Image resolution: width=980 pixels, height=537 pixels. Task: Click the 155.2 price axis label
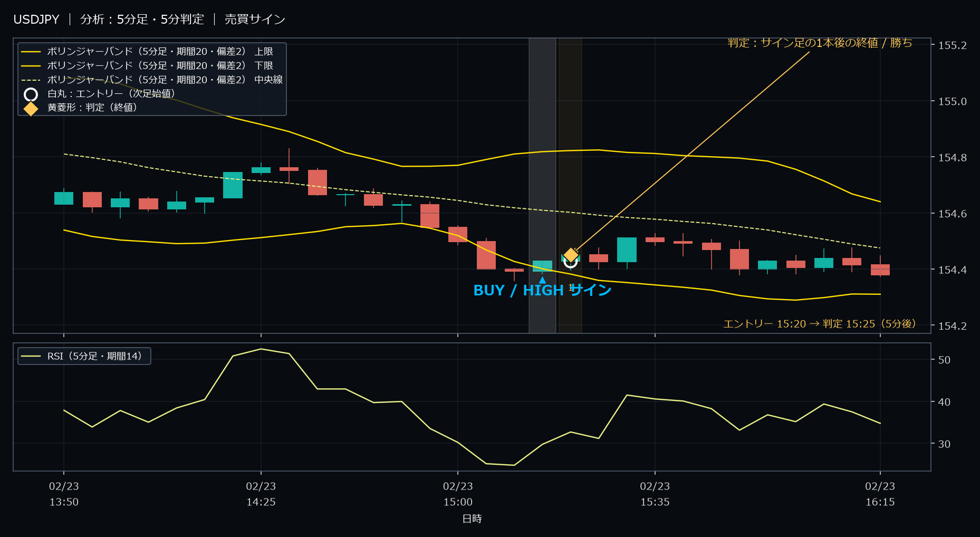953,45
